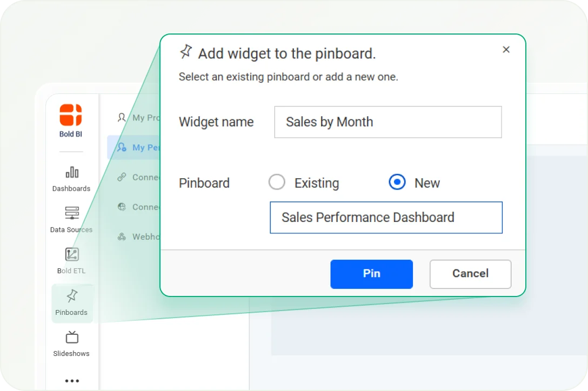Click the Cancel button
Screen dimensions: 588x391
[470, 274]
